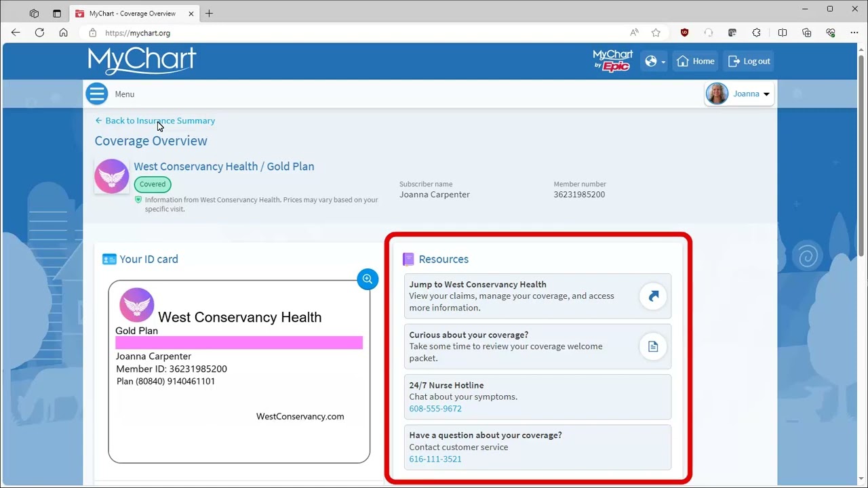Click WestConservancy.com on ID card
Viewport: 868px width, 488px height.
pyautogui.click(x=300, y=416)
